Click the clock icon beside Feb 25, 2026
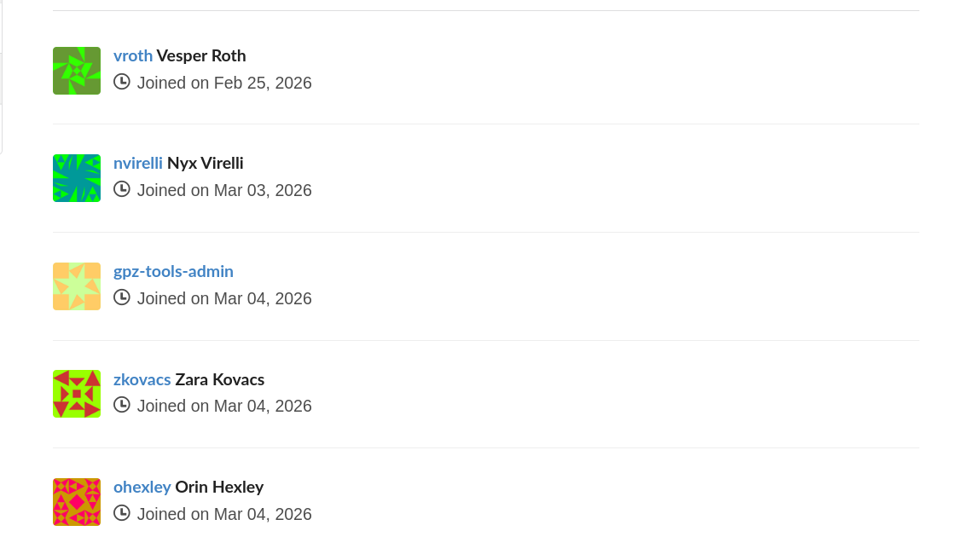Image resolution: width=968 pixels, height=560 pixels. (122, 82)
